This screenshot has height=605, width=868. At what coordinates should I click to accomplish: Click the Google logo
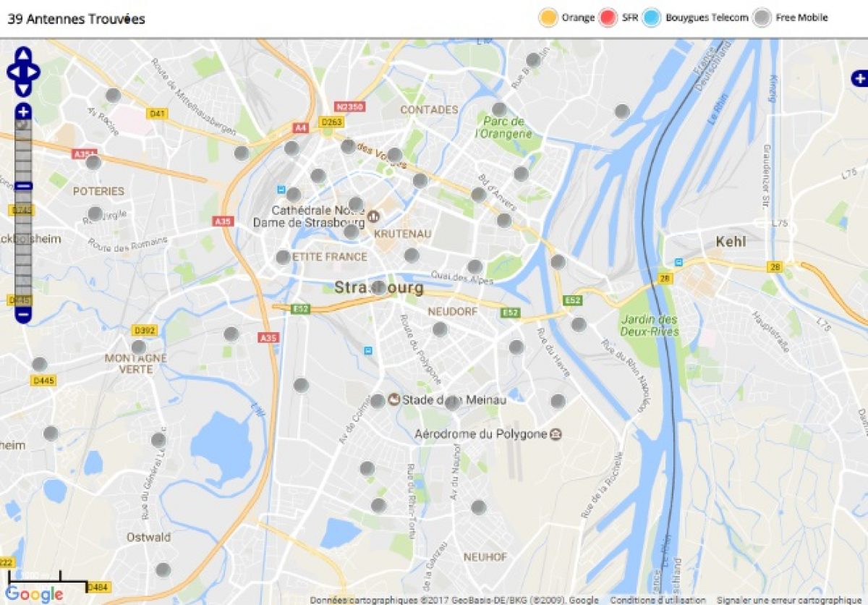34,595
